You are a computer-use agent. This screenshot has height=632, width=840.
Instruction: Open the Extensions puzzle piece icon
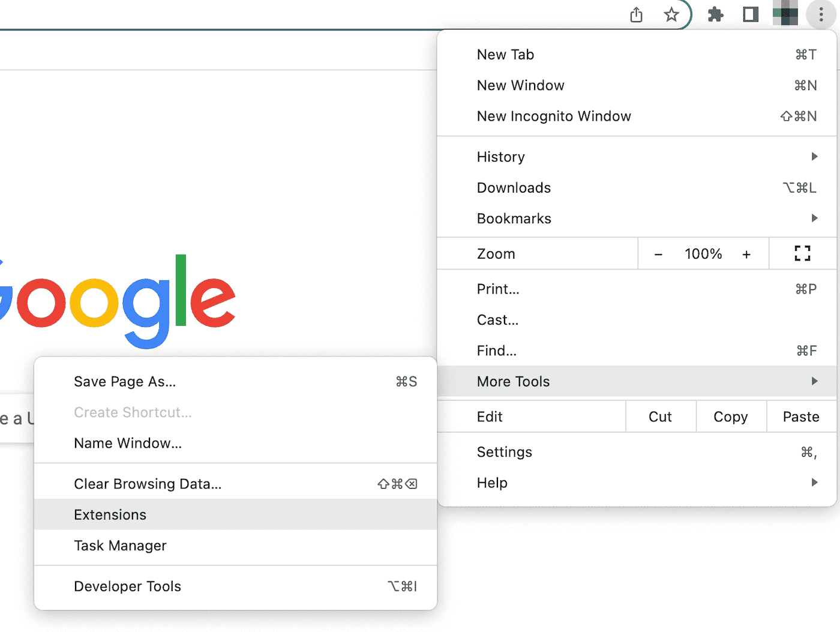(715, 15)
